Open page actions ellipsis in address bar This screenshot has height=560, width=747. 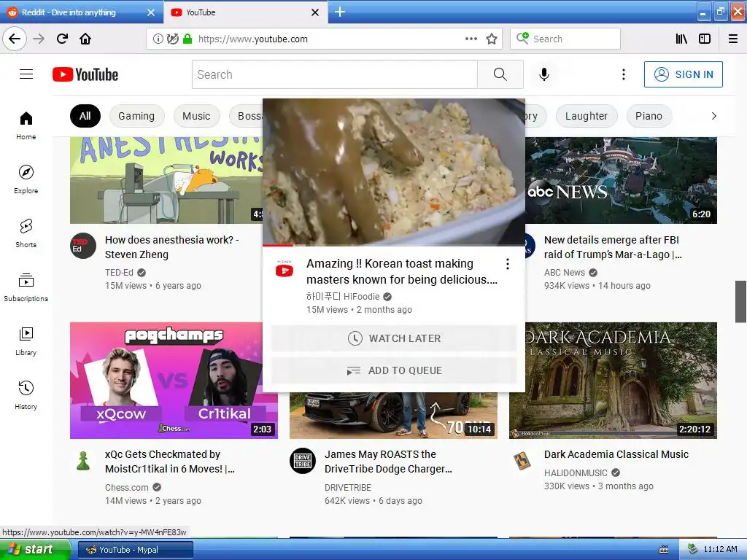click(471, 39)
